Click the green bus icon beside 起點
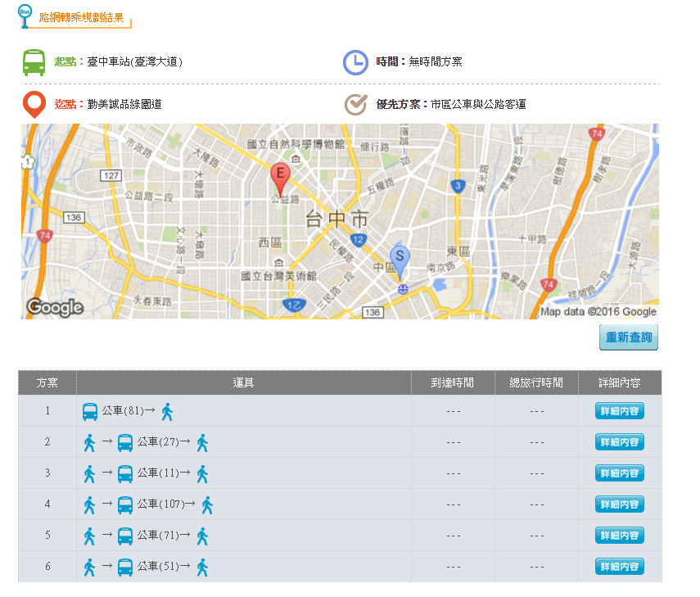The width and height of the screenshot is (700, 597). [x=33, y=61]
